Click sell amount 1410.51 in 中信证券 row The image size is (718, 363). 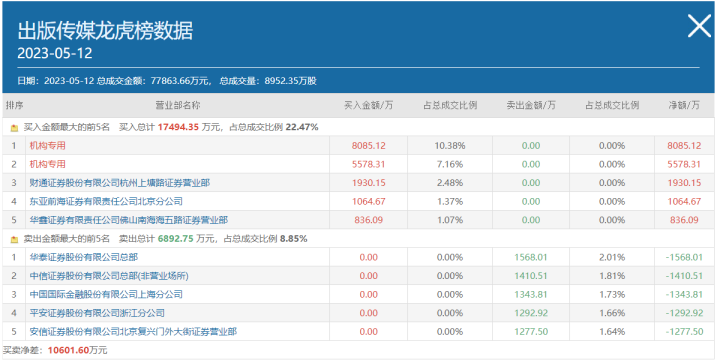tap(531, 276)
